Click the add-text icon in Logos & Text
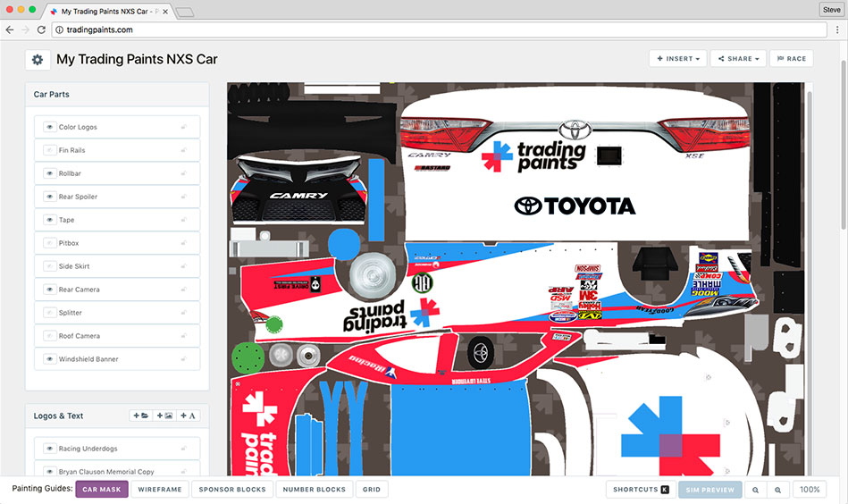 coord(188,416)
